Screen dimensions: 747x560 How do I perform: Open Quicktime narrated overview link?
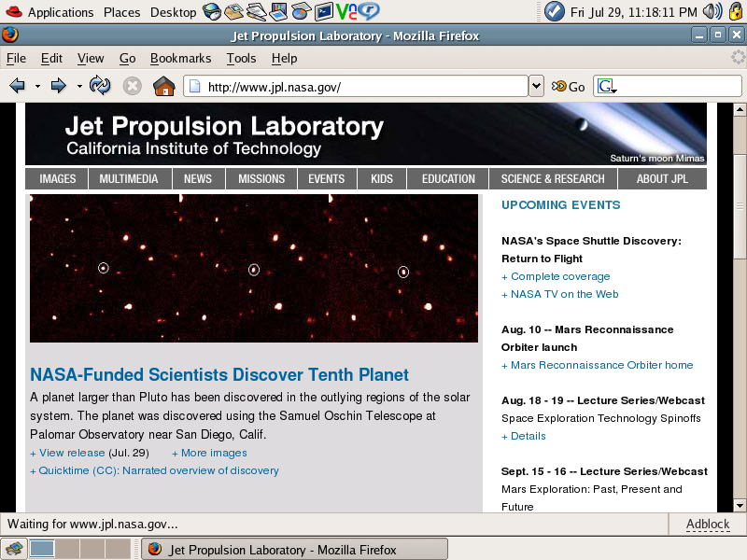154,470
